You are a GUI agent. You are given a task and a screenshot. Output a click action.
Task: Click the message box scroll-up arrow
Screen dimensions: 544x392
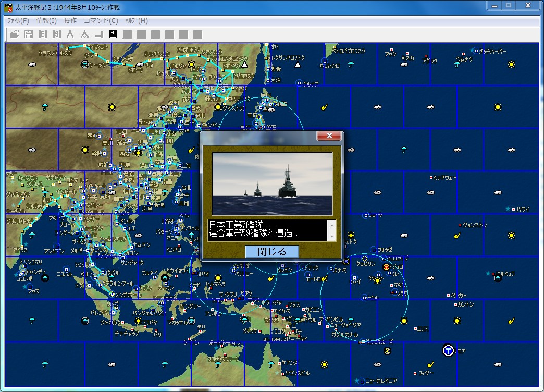coord(332,225)
